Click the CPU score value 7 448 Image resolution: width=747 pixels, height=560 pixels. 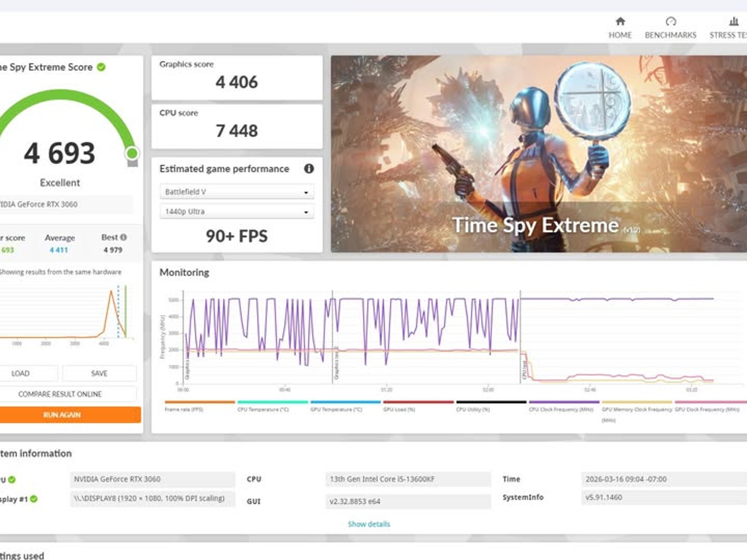pos(237,131)
